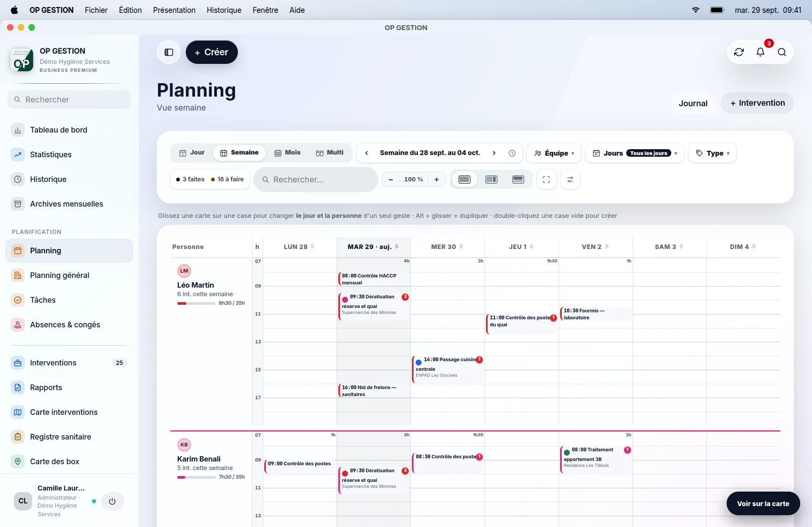Open the notifications bell
The height and width of the screenshot is (527, 812).
(760, 52)
